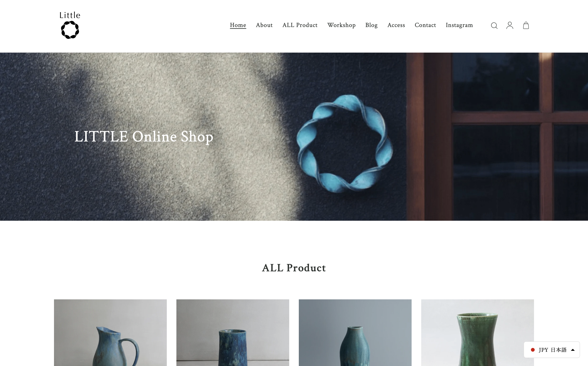Follow the Instagram link
Image resolution: width=588 pixels, height=366 pixels.
459,25
